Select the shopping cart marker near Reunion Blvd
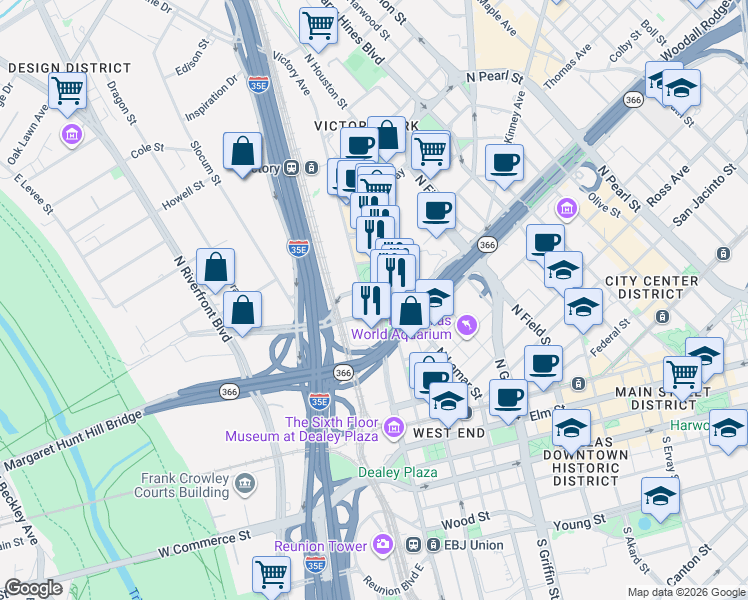Image resolution: width=748 pixels, height=600 pixels. pyautogui.click(x=271, y=578)
